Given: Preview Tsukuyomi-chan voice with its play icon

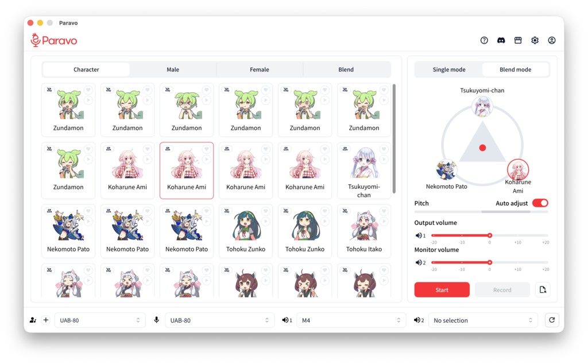Looking at the screenshot, I should click(384, 159).
